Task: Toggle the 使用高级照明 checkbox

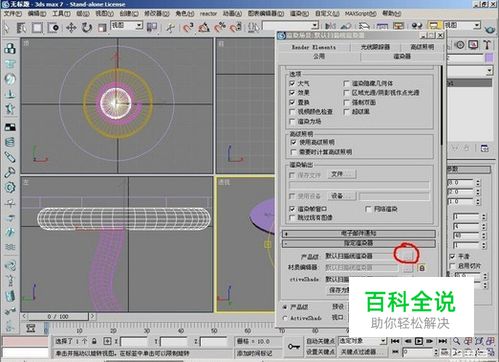Action: [x=294, y=142]
